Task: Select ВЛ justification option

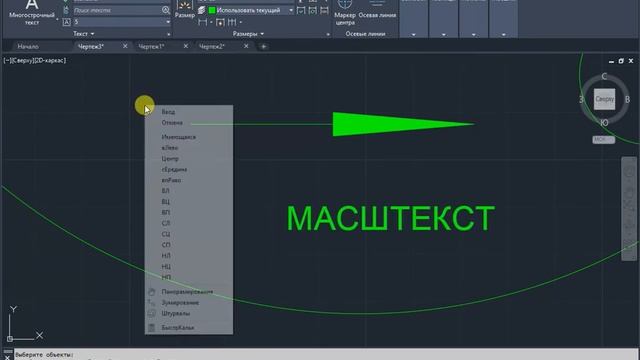Action: tap(189, 191)
